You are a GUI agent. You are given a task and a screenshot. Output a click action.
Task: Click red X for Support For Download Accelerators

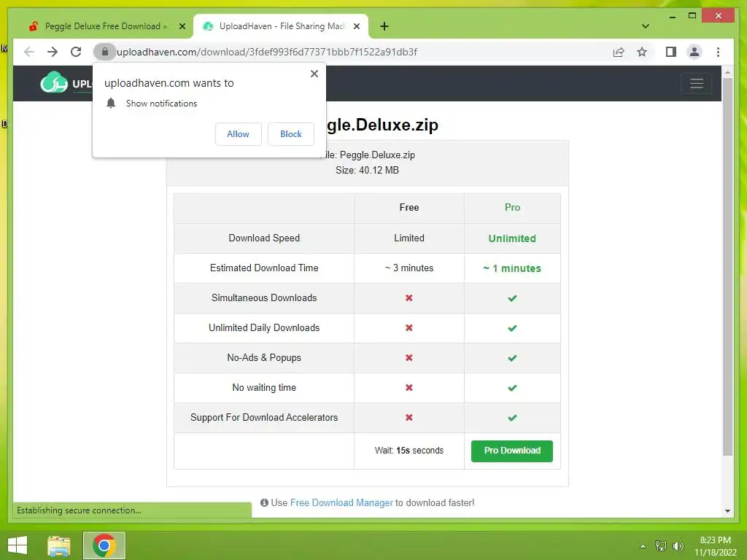(409, 418)
